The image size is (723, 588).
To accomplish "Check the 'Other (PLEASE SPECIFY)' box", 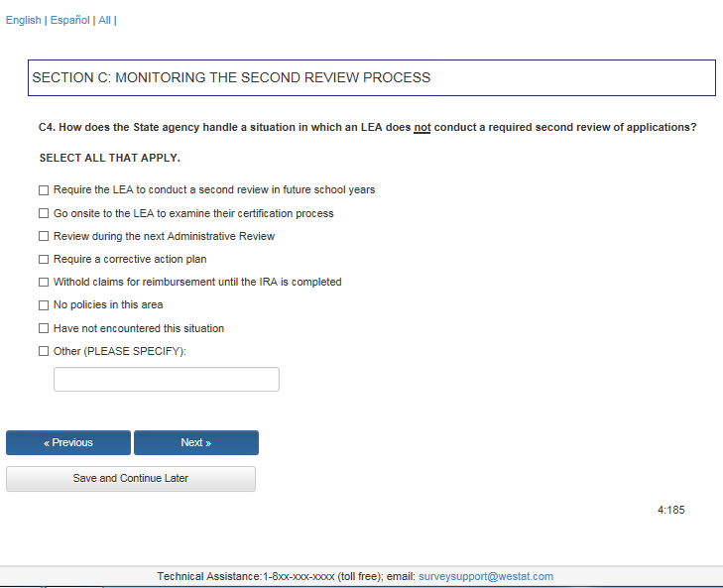I will [44, 351].
